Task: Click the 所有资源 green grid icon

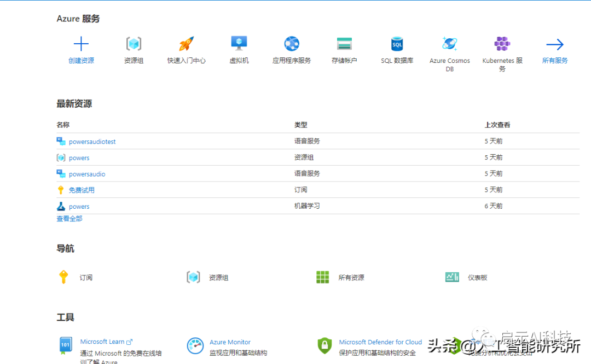Action: (323, 277)
